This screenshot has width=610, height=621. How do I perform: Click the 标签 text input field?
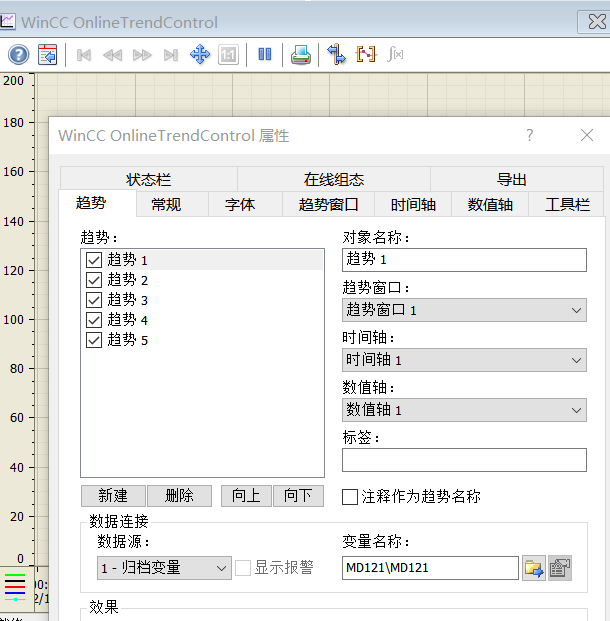click(x=464, y=460)
